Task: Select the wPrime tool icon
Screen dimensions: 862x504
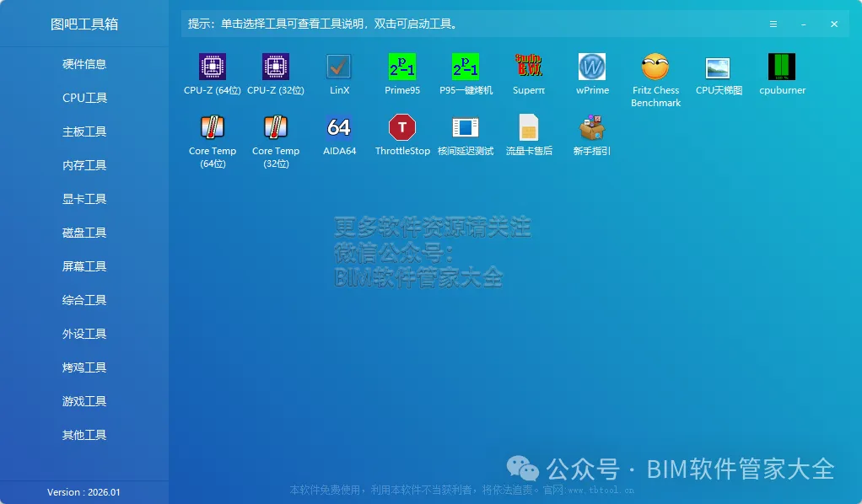Action: tap(592, 67)
